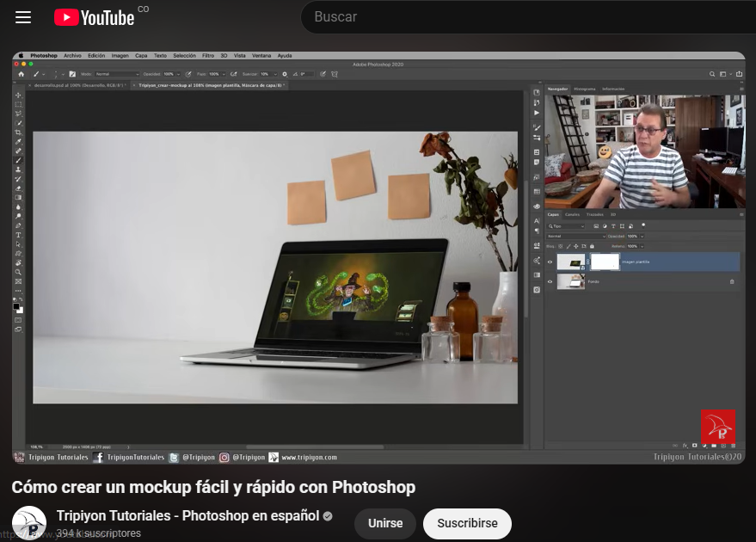The width and height of the screenshot is (756, 542).
Task: Select the Spot Healing Brush tool
Action: (18, 151)
